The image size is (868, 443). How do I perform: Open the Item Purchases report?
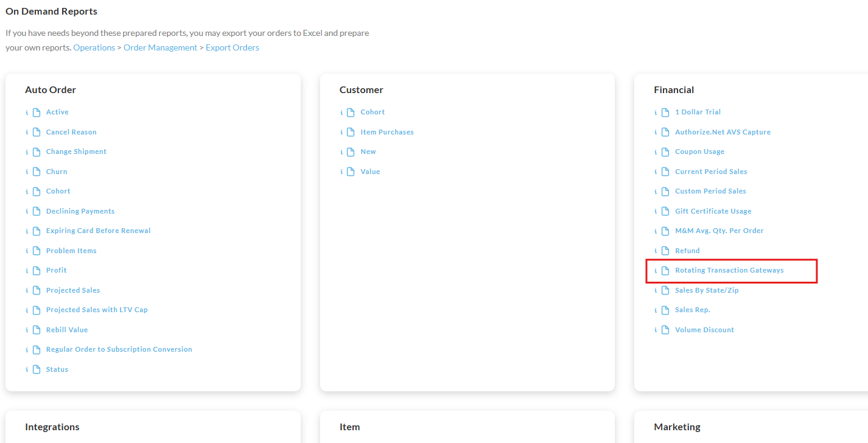tap(387, 132)
